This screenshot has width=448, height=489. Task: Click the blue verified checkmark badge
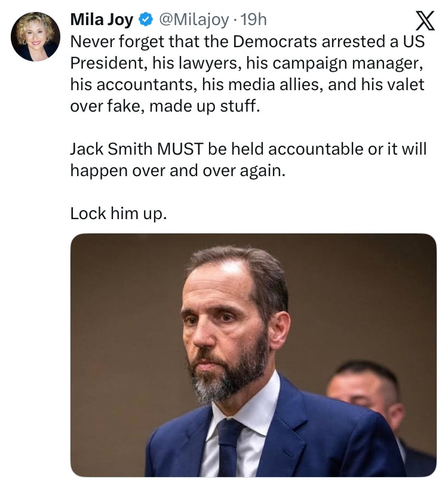click(x=145, y=20)
